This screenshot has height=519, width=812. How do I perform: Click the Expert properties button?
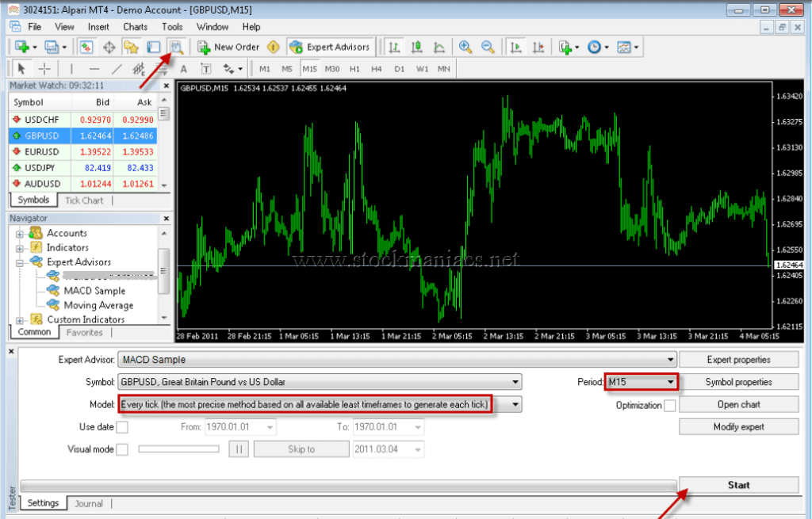[737, 359]
